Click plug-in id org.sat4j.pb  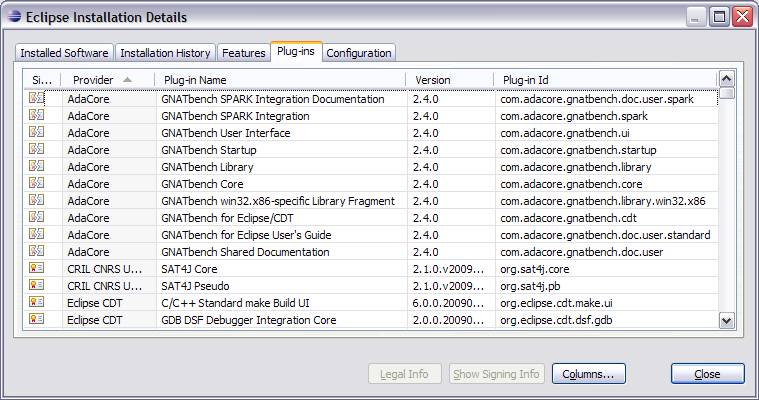click(531, 286)
